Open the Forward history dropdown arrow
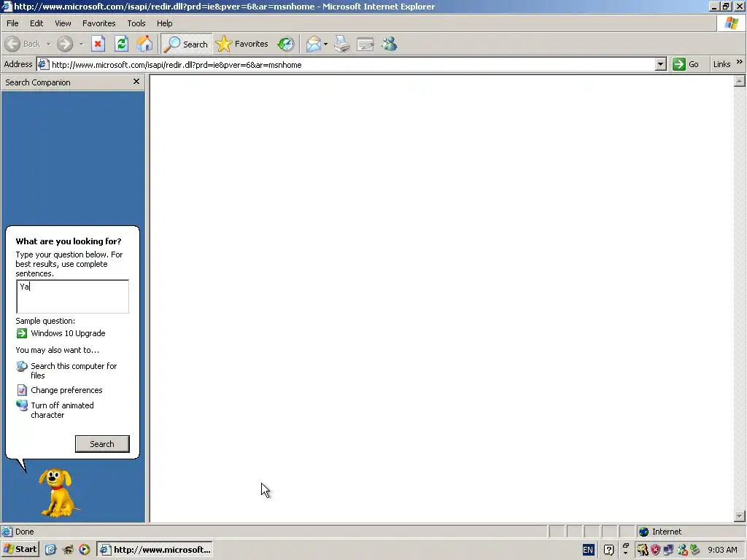 click(x=81, y=44)
